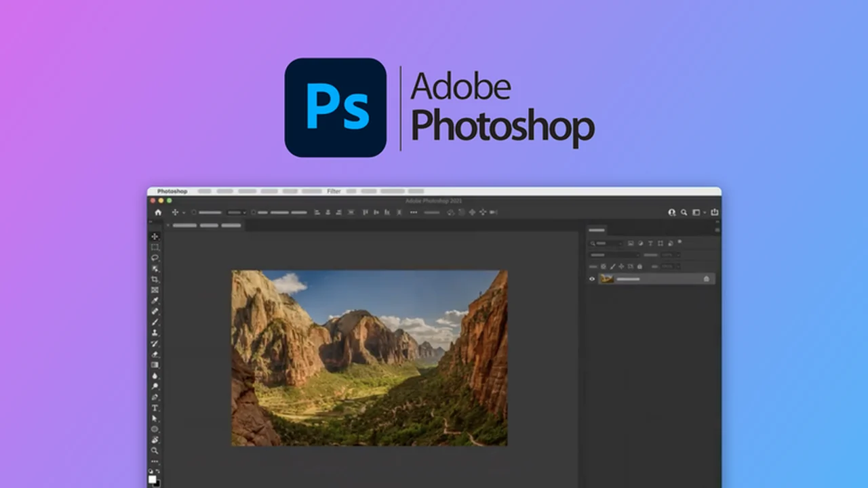Toggle the Auto-Select checkbox in the options bar
Viewport: 868px width, 488px height.
coord(193,212)
